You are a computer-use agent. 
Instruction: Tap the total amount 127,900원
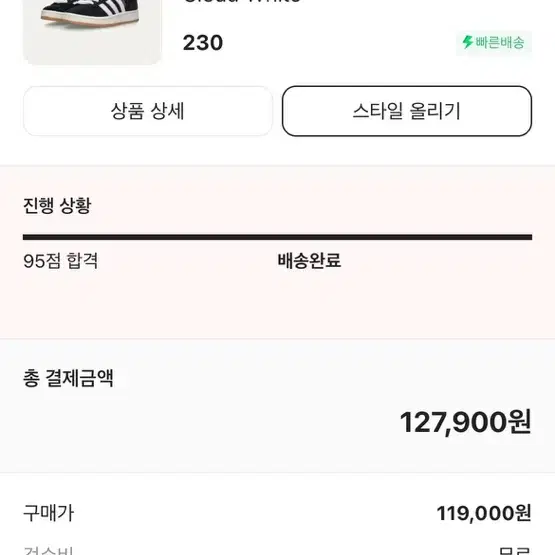[x=465, y=422]
